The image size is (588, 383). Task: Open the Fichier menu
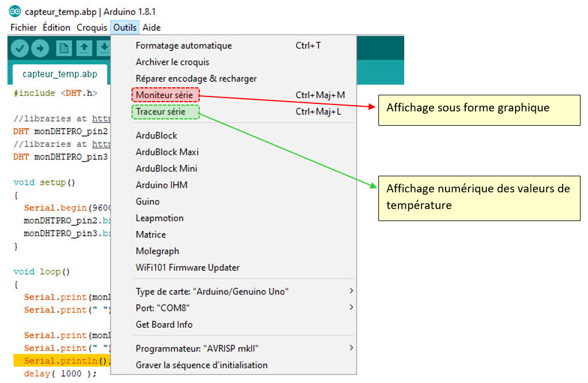(24, 28)
